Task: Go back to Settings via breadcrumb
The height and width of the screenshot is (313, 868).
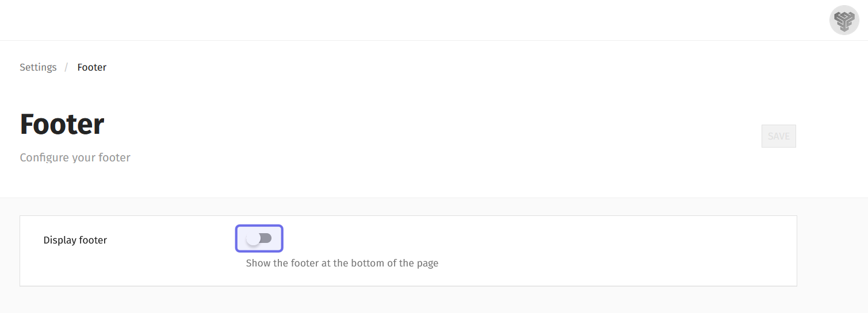Action: 38,67
